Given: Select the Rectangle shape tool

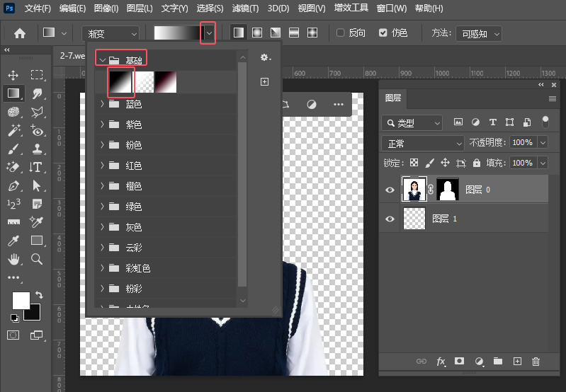Looking at the screenshot, I should coord(37,240).
